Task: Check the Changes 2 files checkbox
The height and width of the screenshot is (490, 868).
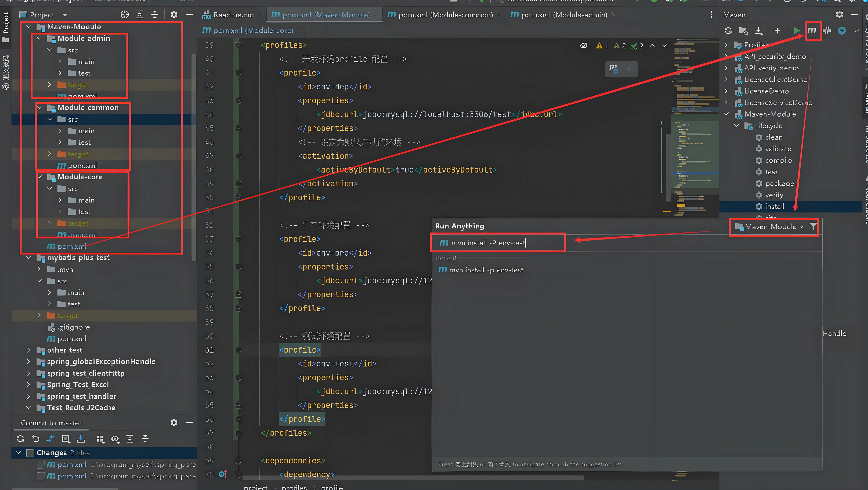Action: coord(30,453)
